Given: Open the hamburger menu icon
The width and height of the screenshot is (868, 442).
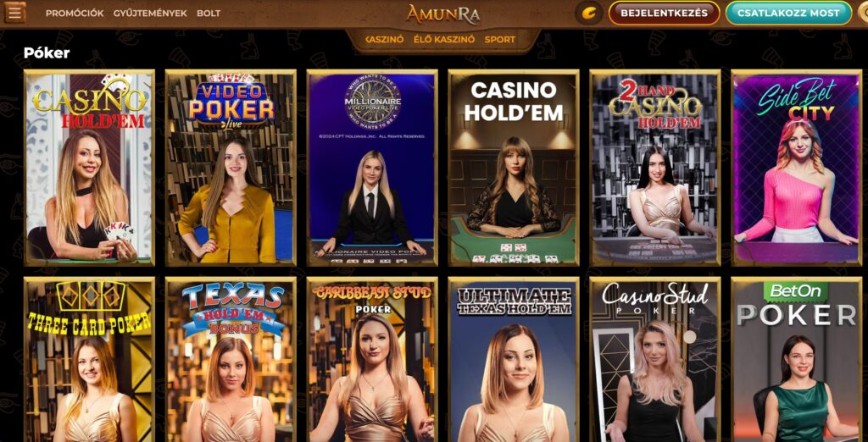Looking at the screenshot, I should (x=14, y=12).
